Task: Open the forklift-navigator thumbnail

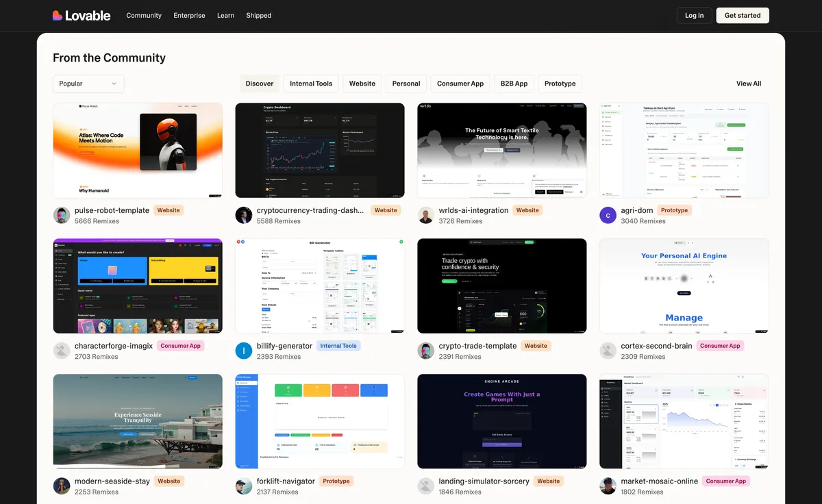Action: point(320,421)
